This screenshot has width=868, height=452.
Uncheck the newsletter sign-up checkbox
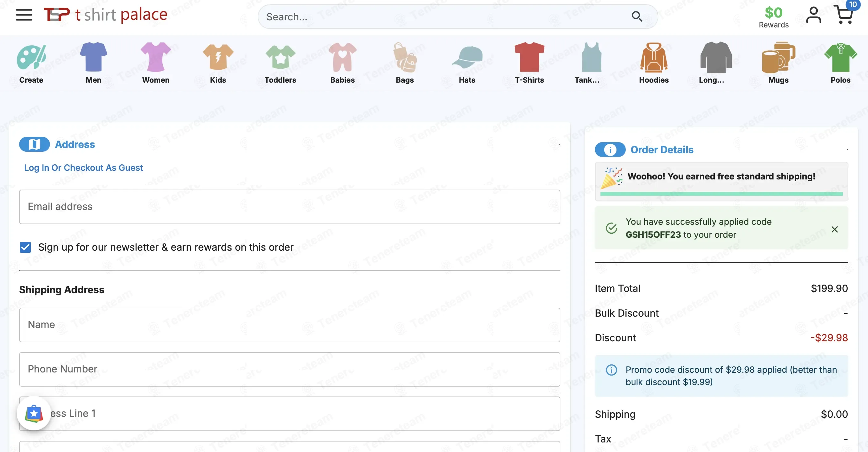[x=25, y=247]
